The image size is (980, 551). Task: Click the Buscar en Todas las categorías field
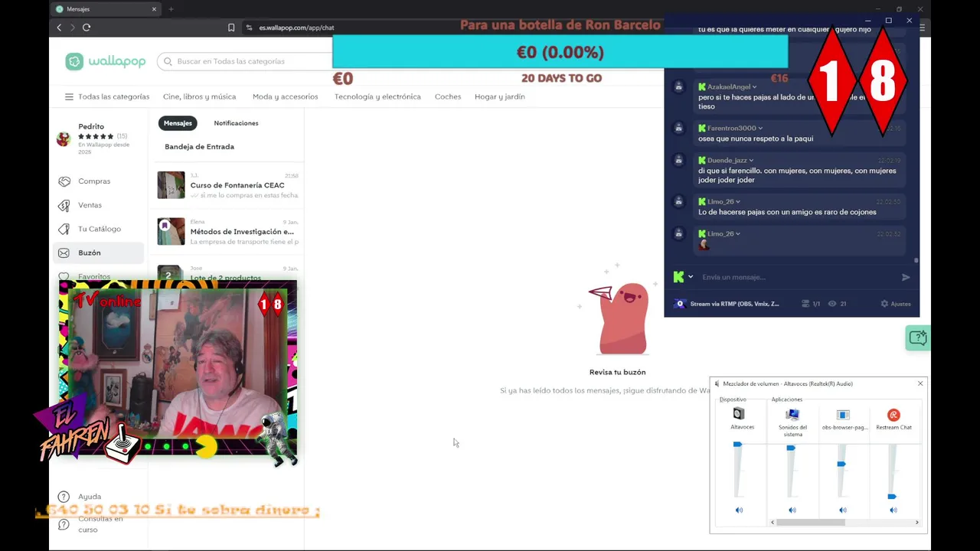pyautogui.click(x=245, y=61)
